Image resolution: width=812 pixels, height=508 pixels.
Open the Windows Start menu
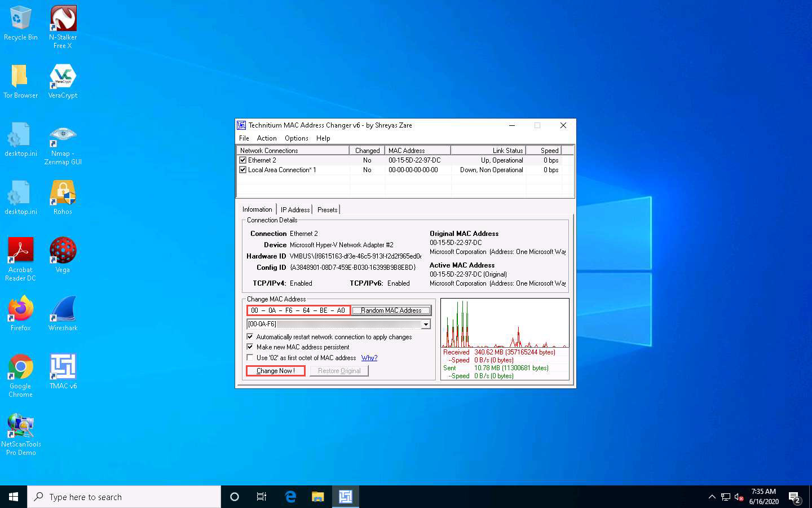pos(14,497)
